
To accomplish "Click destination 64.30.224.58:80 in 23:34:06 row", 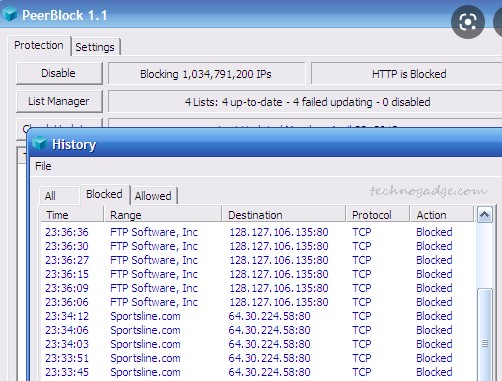I will [269, 330].
